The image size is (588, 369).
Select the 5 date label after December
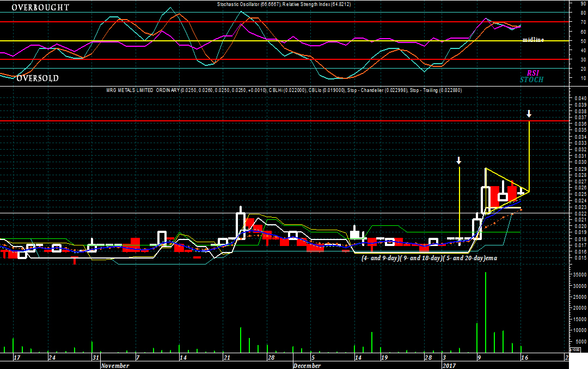coord(313,358)
